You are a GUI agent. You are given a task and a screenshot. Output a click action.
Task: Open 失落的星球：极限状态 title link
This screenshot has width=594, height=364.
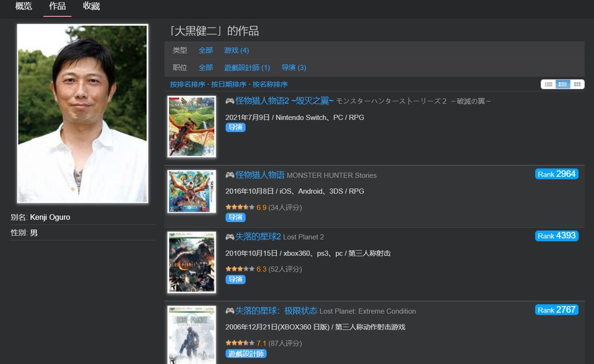(x=276, y=311)
